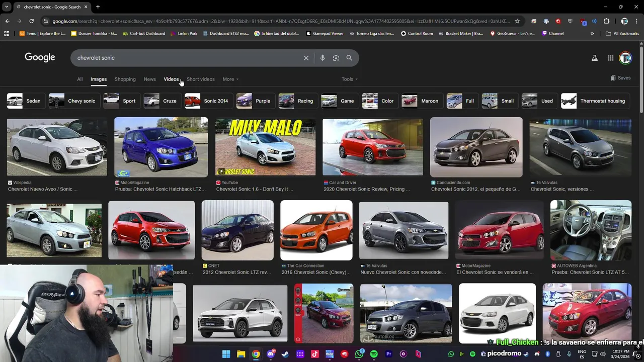Open Premiere Pro from the taskbar

pos(388,354)
